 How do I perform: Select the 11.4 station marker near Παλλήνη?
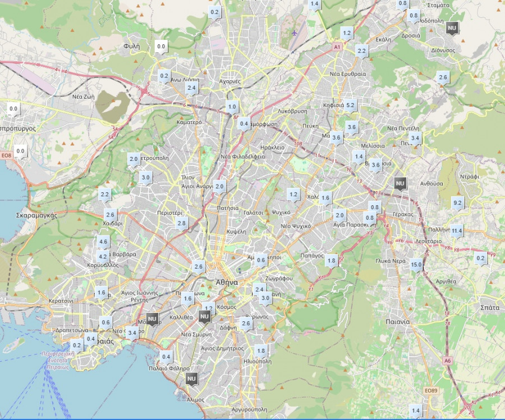click(456, 230)
